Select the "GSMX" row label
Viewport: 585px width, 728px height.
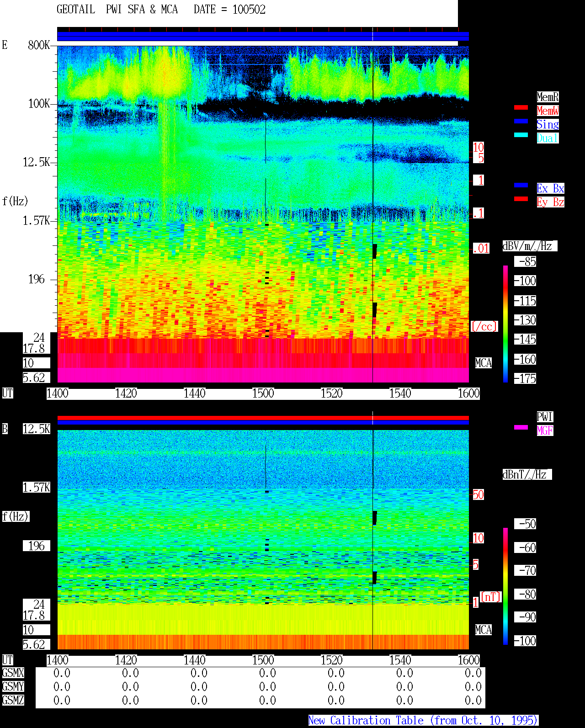(13, 673)
